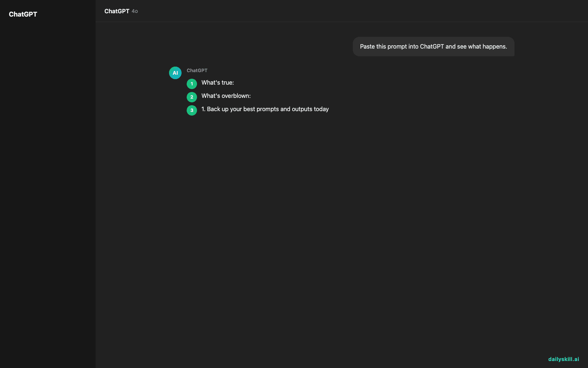Open the ChatGPT 4o model selector

(121, 11)
